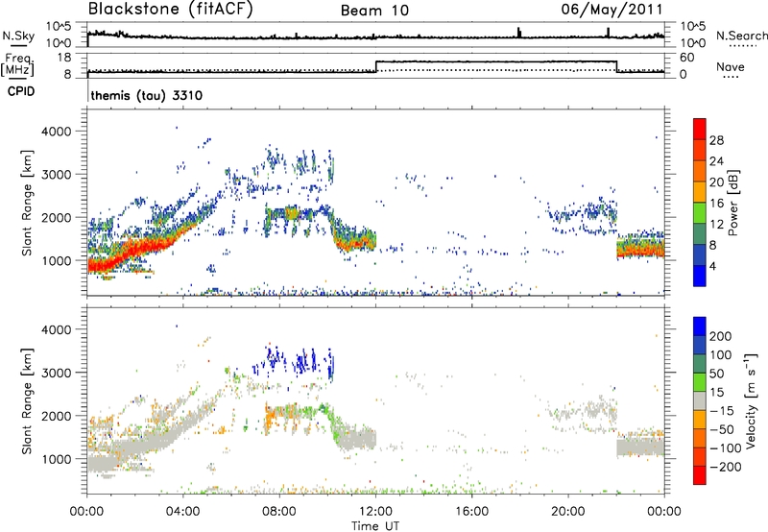This screenshot has height=532, width=768.
Task: Click the '2000' tick on velocity panel
Action: (x=56, y=416)
